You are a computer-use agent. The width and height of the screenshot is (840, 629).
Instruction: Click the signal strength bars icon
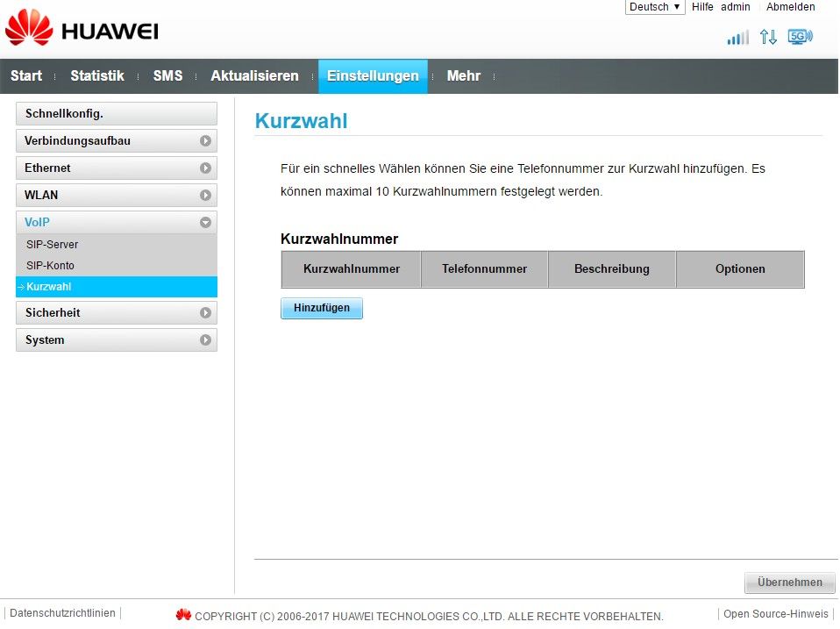pyautogui.click(x=737, y=37)
